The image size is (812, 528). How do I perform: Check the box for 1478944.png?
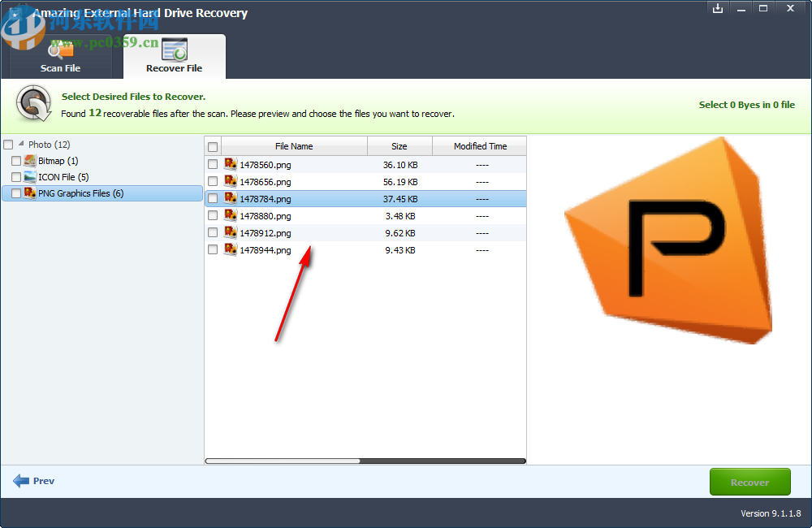click(213, 249)
